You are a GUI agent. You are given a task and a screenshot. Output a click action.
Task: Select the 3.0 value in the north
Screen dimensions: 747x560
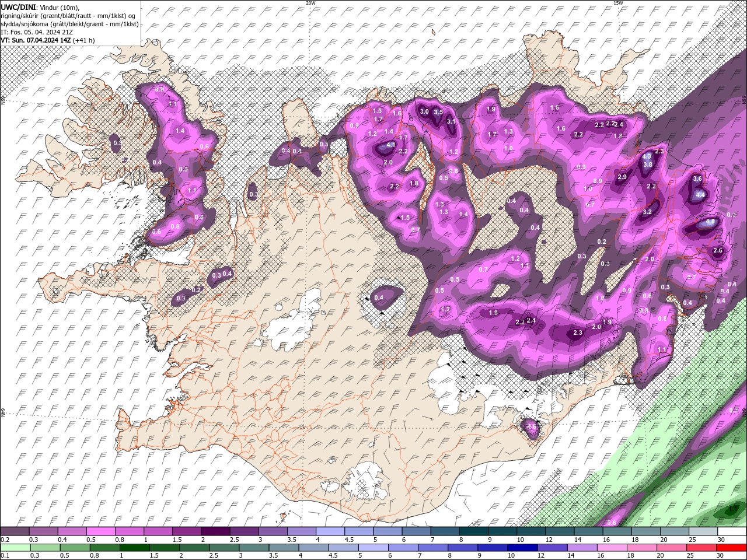424,111
